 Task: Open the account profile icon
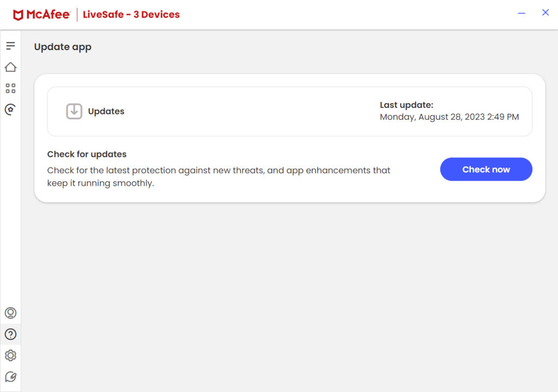(10, 313)
